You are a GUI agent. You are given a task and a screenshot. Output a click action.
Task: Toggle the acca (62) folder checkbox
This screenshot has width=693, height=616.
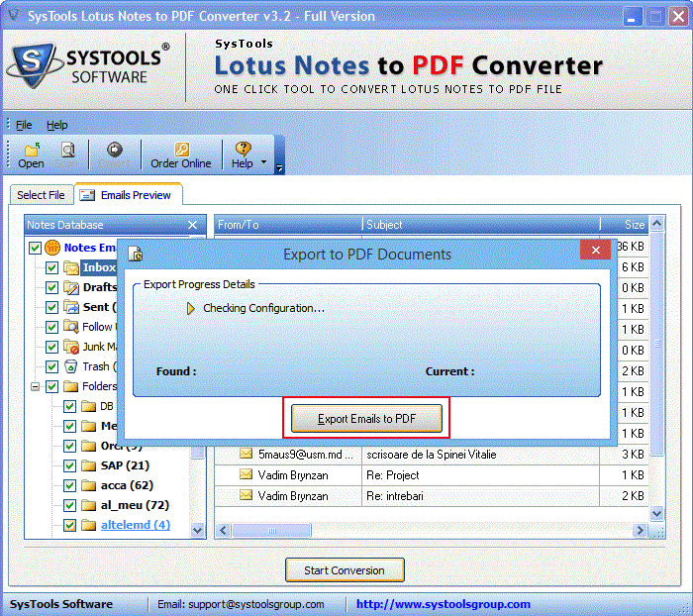(x=70, y=485)
